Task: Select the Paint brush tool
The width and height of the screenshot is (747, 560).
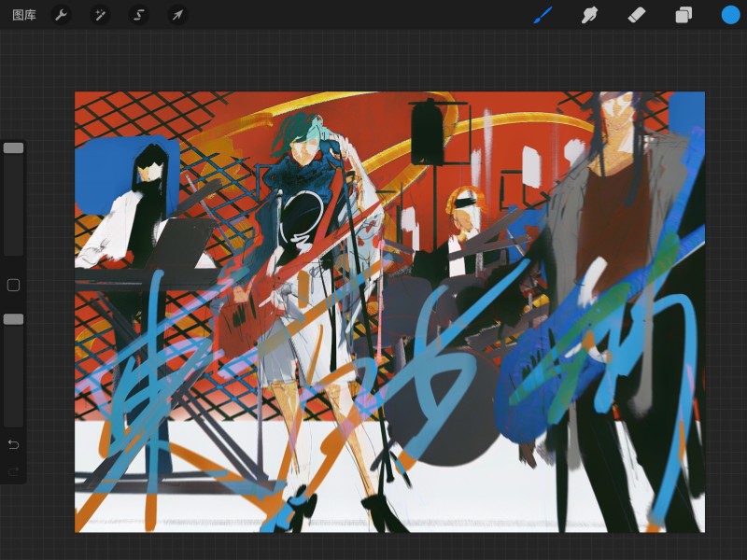Action: (x=543, y=15)
